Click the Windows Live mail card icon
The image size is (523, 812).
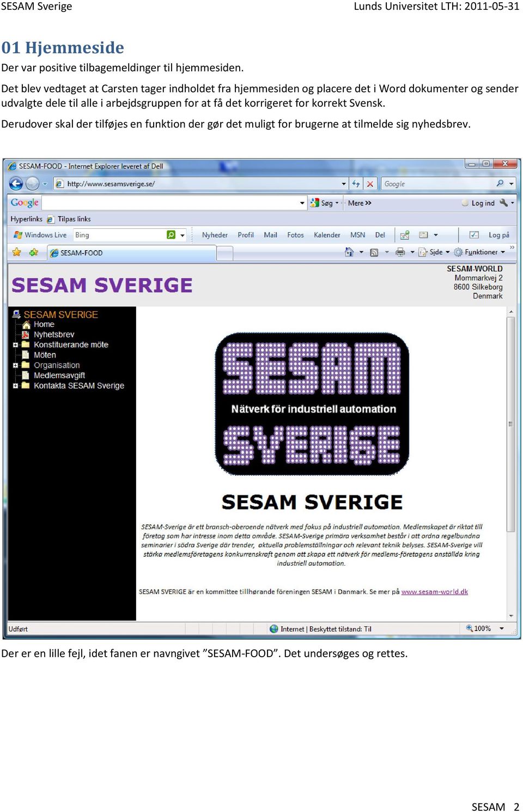[423, 235]
